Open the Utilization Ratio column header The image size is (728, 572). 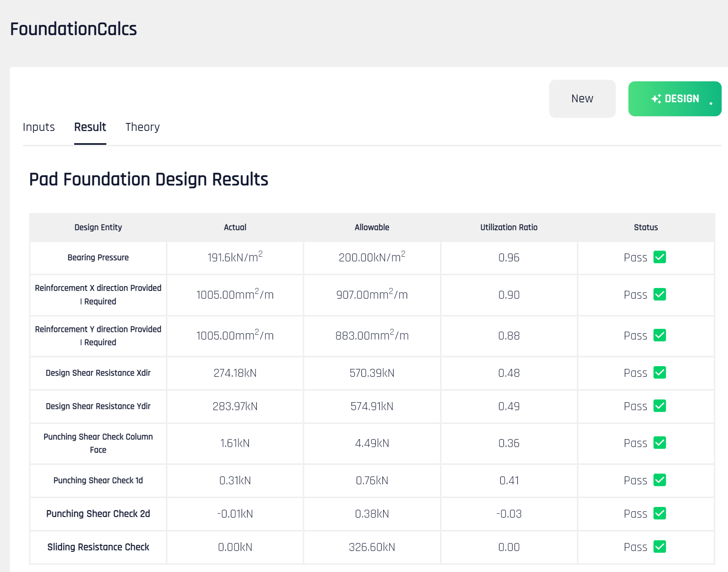click(x=508, y=227)
